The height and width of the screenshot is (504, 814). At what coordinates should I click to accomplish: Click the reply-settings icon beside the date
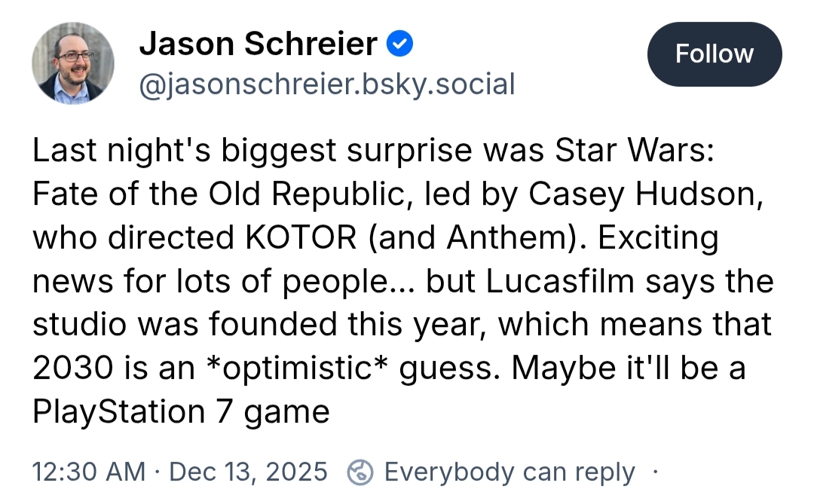coord(360,472)
